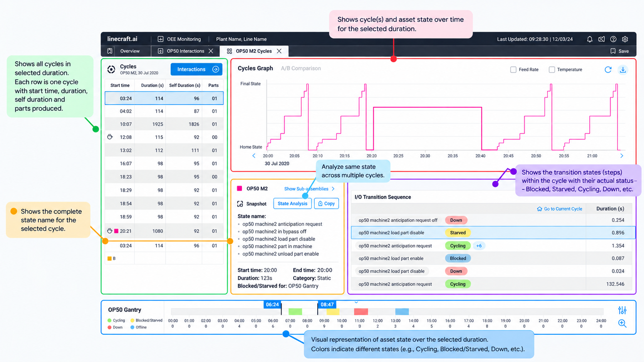
Task: Select the 10:07 cycle row
Action: 164,124
